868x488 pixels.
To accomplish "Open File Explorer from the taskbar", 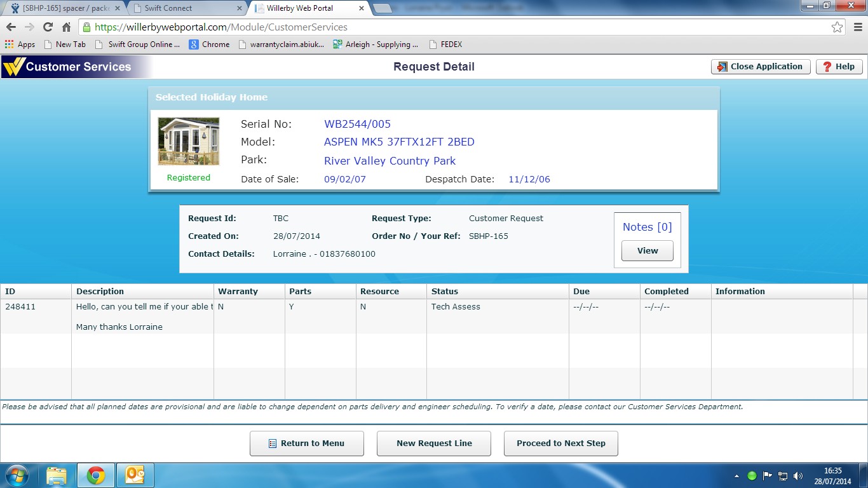I will [x=57, y=475].
